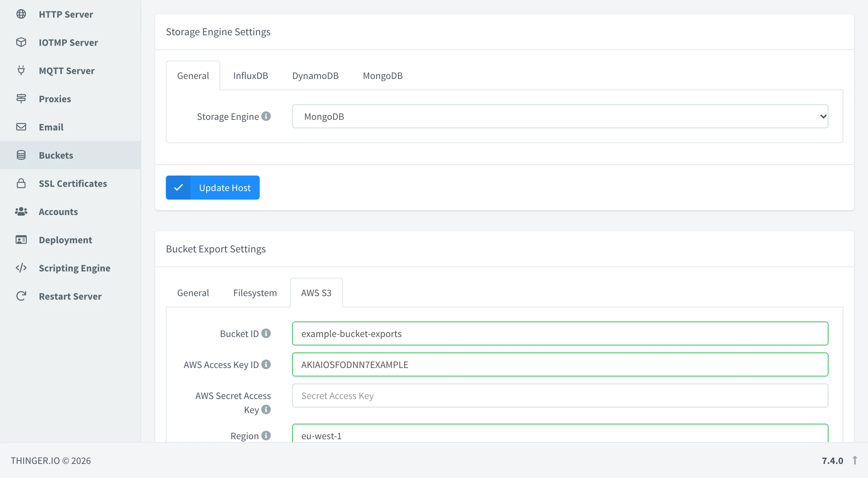The height and width of the screenshot is (478, 868).
Task: Click the Region field with eu-west-1
Action: pyautogui.click(x=560, y=434)
